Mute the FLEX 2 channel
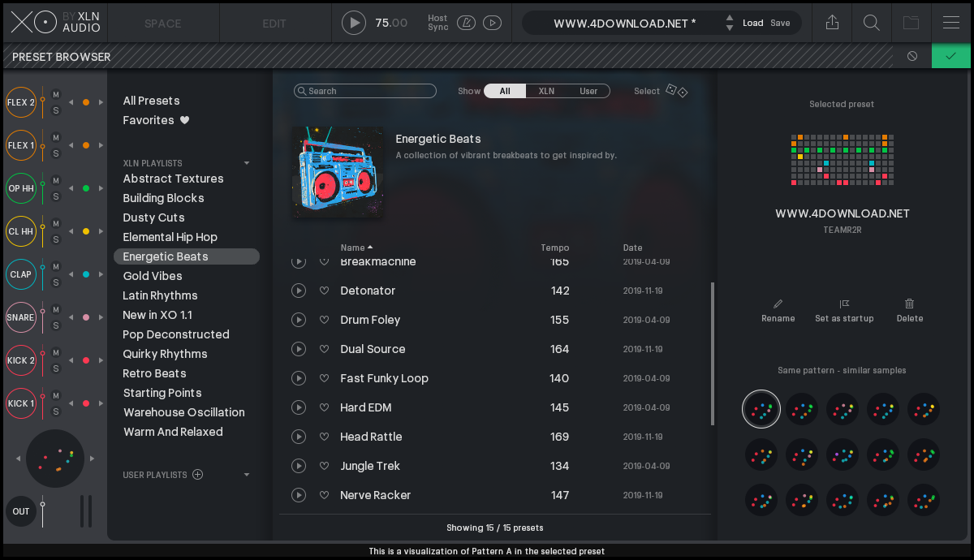Viewport: 974px width, 560px height. point(56,94)
